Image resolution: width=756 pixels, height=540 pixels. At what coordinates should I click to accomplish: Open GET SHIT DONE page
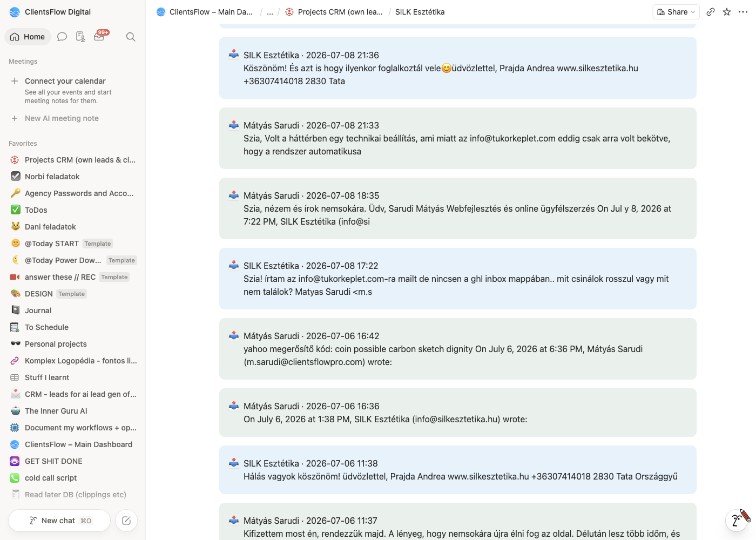tap(73, 461)
